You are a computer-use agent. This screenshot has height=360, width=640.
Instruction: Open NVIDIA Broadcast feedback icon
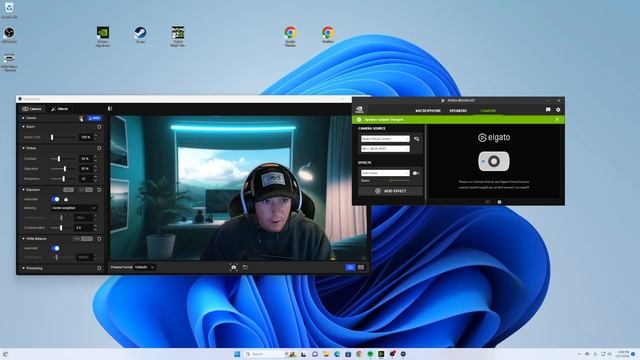[548, 110]
